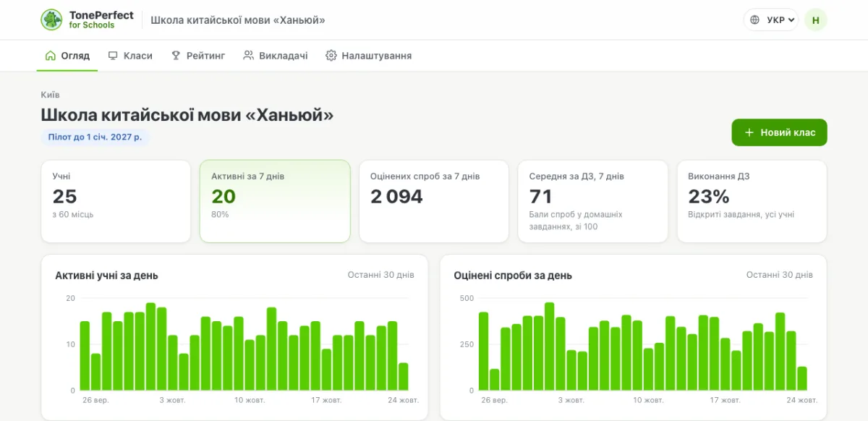Click the gear icon beside Налаштування
Screen dimensions: 868x421
(x=331, y=56)
